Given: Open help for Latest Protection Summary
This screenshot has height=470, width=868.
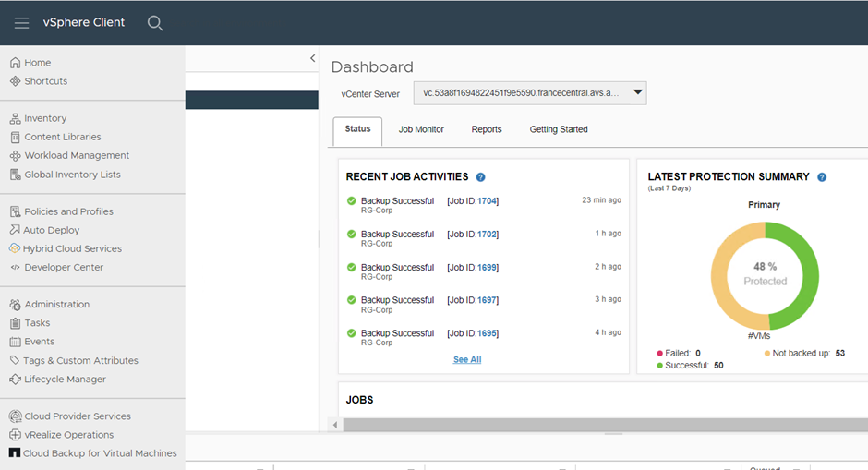Looking at the screenshot, I should pyautogui.click(x=822, y=177).
